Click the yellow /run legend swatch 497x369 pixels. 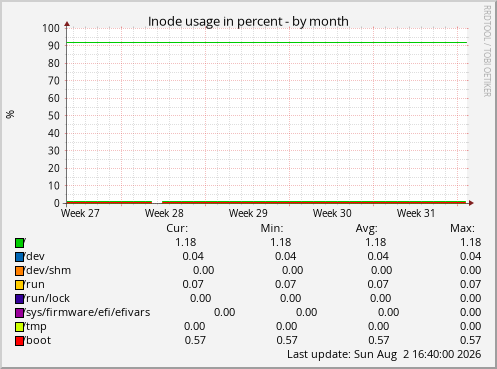(19, 285)
